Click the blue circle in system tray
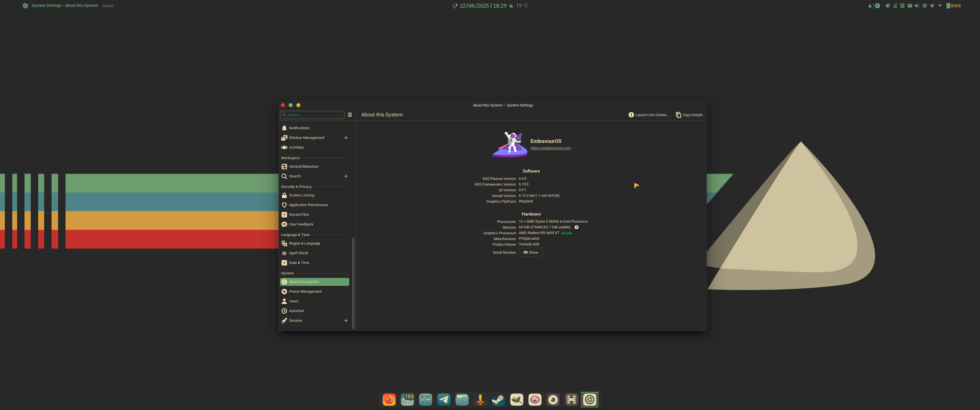 pyautogui.click(x=878, y=6)
